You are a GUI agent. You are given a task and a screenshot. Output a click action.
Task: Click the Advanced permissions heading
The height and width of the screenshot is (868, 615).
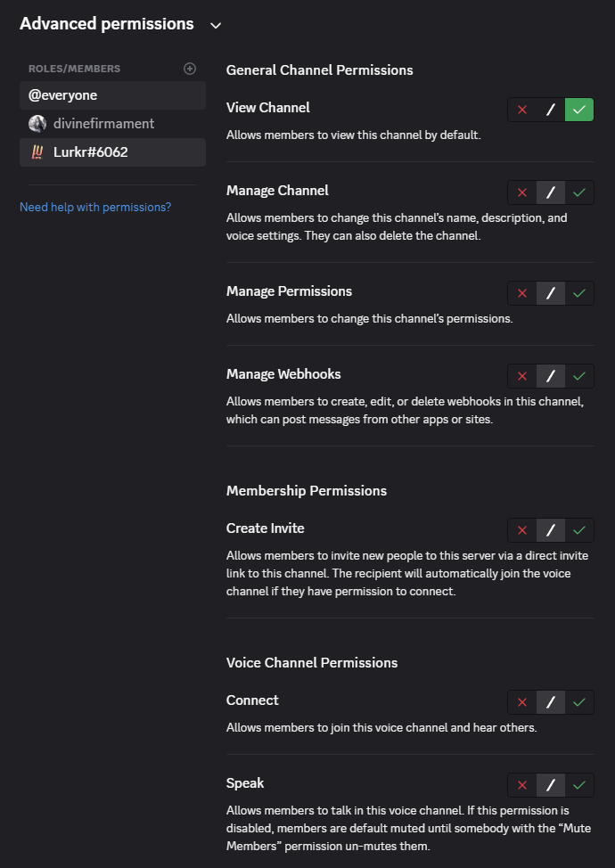[x=107, y=24]
